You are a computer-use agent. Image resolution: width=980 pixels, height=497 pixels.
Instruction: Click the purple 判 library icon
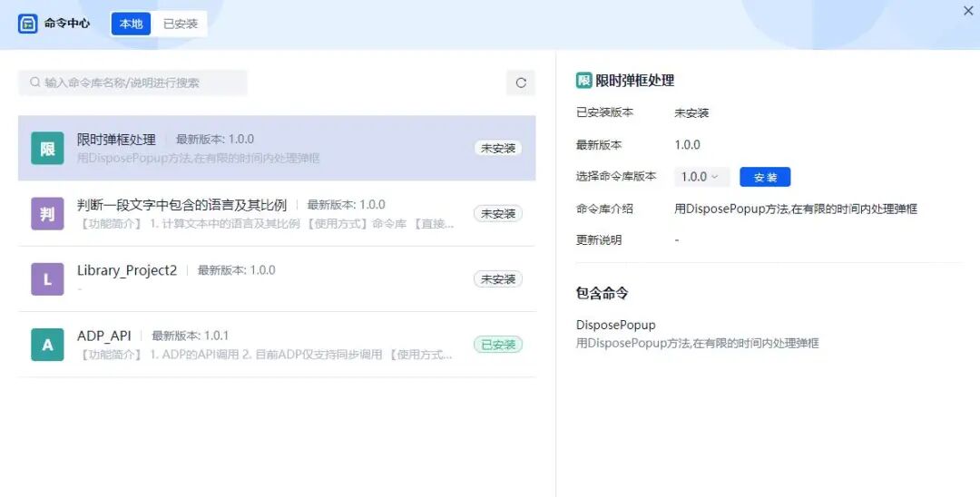47,214
